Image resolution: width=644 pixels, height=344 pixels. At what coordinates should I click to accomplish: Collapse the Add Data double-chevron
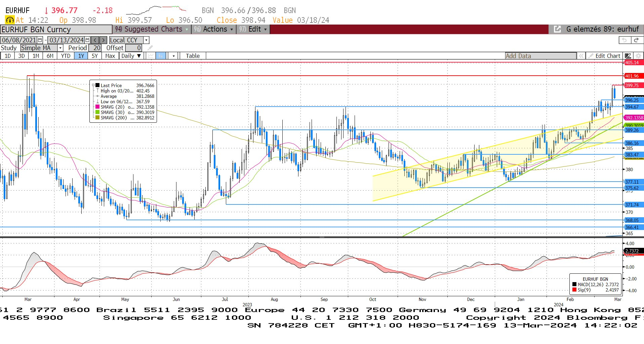(581, 56)
